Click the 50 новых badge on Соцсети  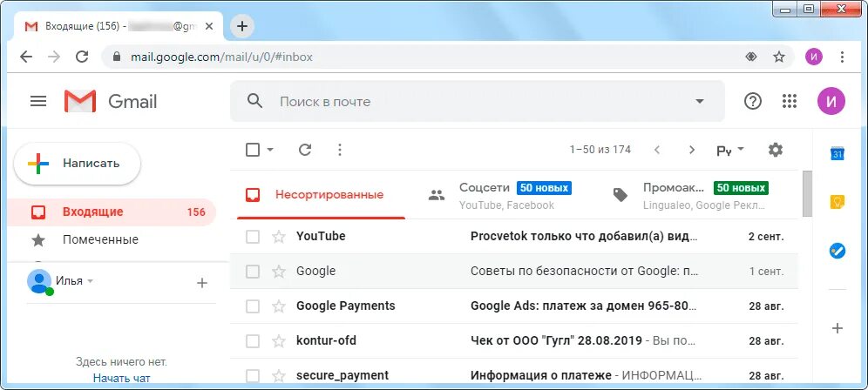tap(544, 188)
